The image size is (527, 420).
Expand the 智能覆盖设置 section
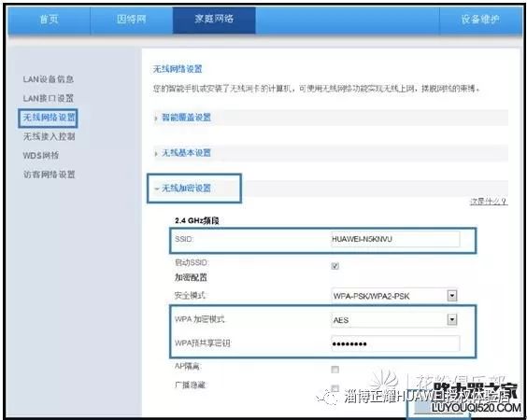(186, 118)
